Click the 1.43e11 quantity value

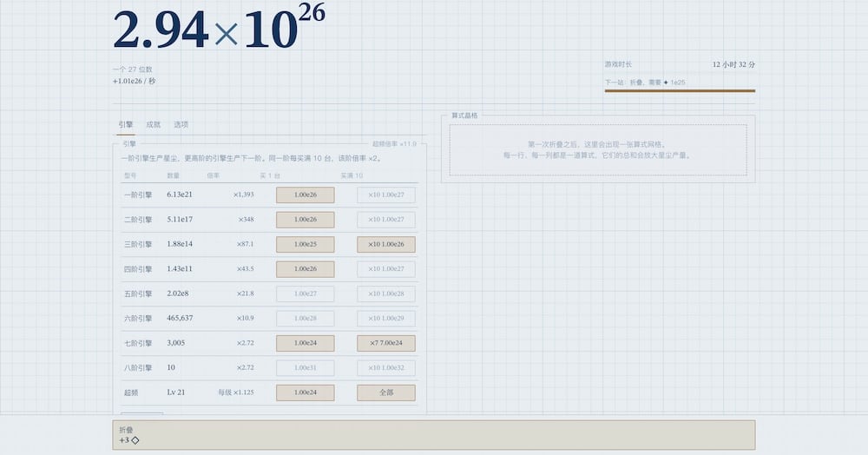180,268
